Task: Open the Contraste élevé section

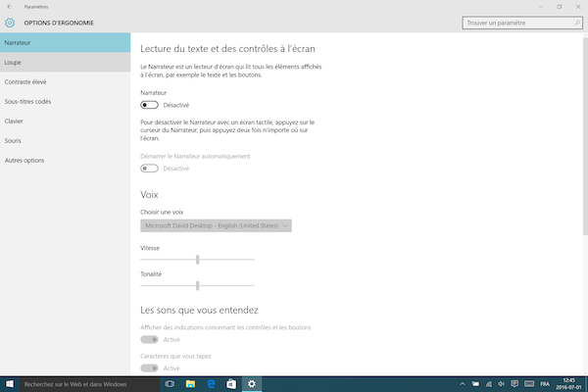Action: 66,81
